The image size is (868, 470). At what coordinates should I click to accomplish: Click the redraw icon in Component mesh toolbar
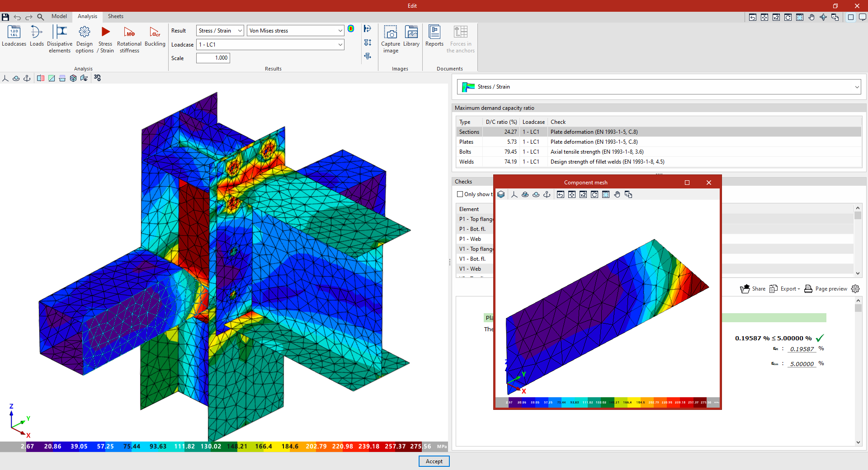click(x=594, y=194)
